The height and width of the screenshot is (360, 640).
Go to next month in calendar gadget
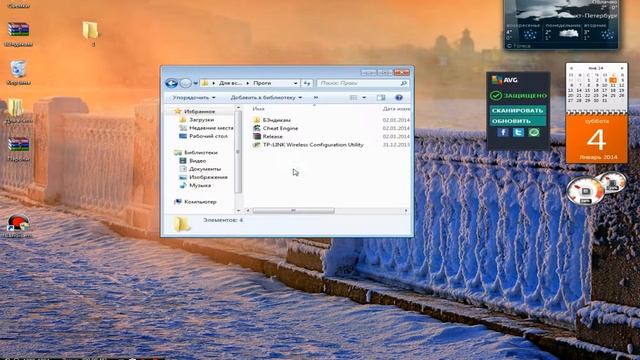(x=622, y=68)
